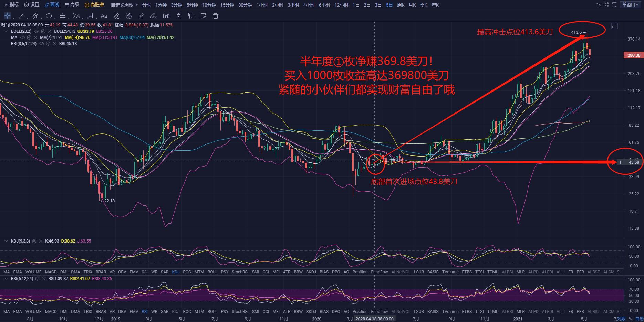
Task: Switch KDJ panel to StochRSI indicator
Action: (x=240, y=272)
